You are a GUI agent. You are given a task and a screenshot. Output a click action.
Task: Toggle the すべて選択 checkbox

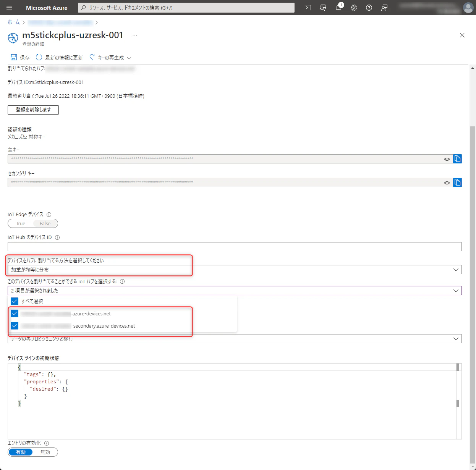pos(15,301)
